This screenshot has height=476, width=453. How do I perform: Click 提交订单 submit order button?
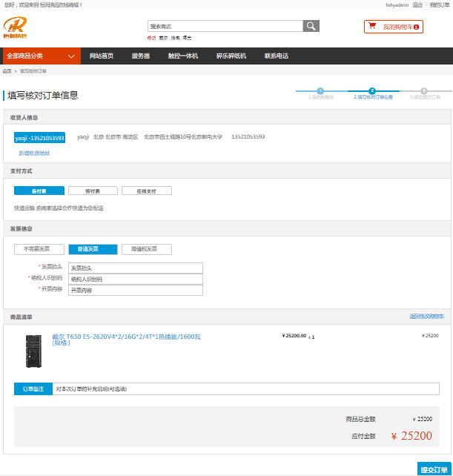[x=434, y=470]
